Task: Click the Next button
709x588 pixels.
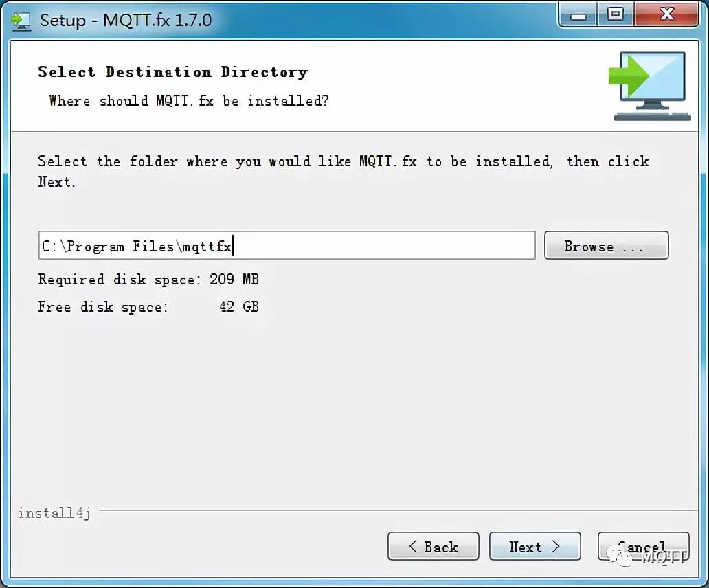Action: 535,546
